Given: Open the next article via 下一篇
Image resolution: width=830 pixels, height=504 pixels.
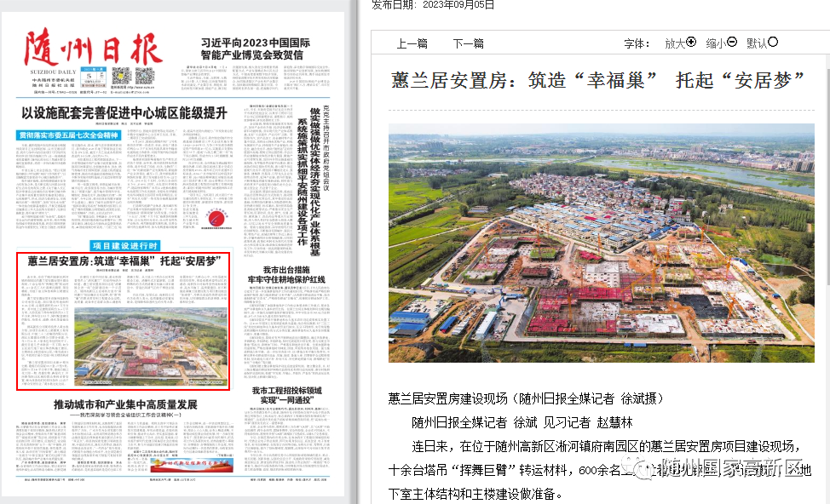Looking at the screenshot, I should pyautogui.click(x=469, y=43).
